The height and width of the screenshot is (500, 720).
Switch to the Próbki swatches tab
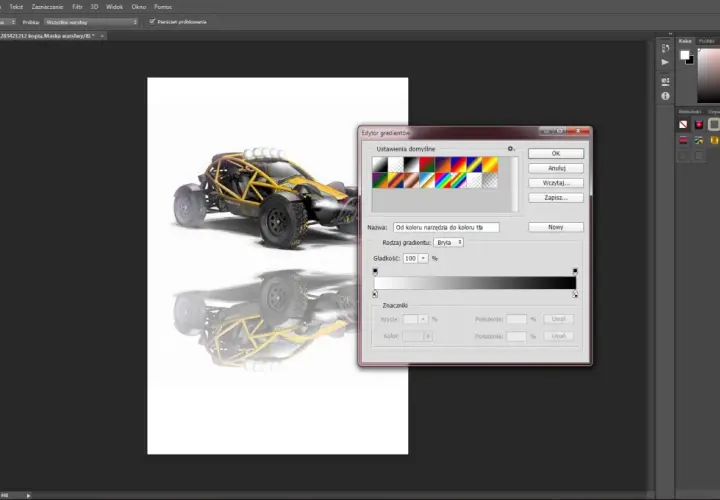706,41
